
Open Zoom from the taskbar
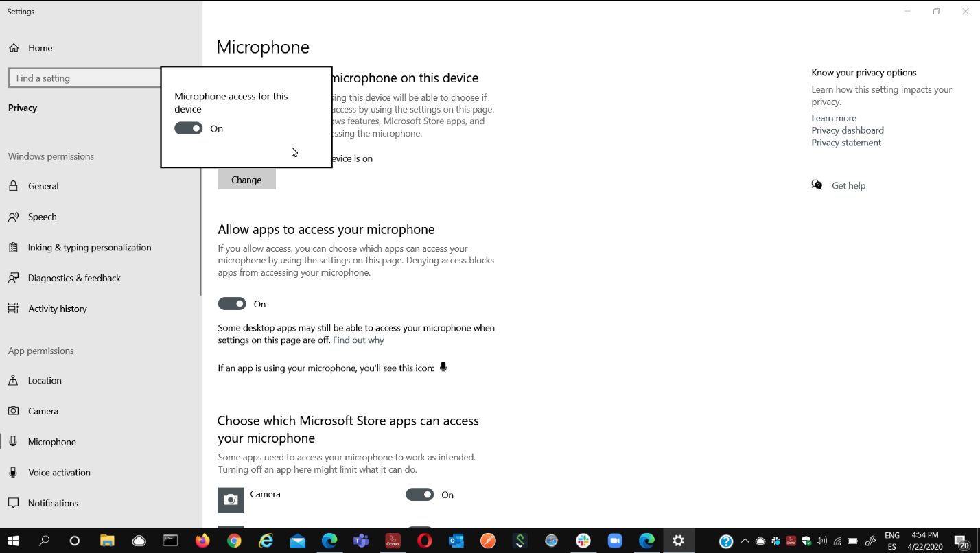(614, 541)
